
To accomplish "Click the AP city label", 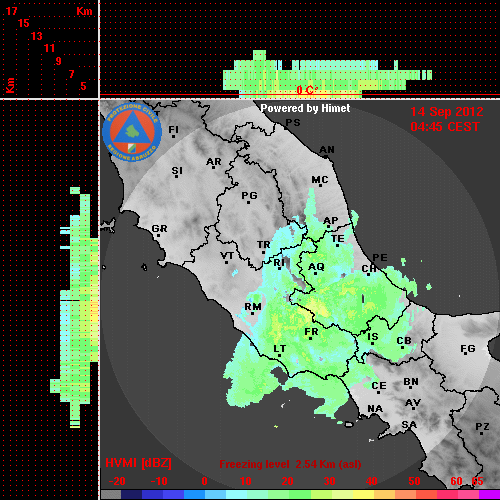I will [x=331, y=221].
